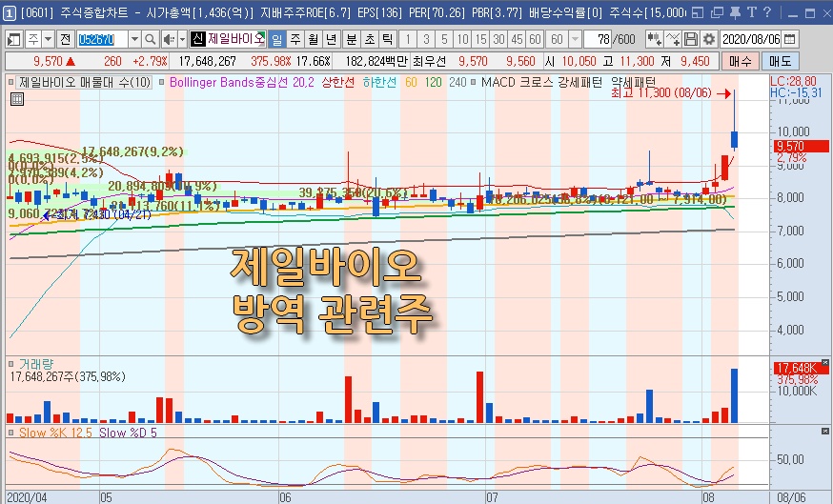Viewport: 833px width, 504px height.
Task: Click the title bar window layout icon
Action: 698,12
